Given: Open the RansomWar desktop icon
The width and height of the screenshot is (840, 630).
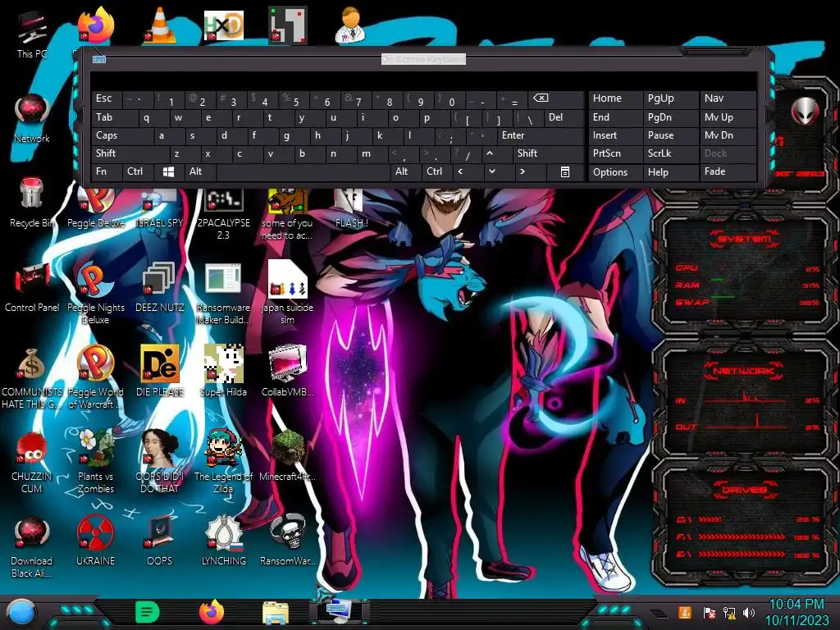Looking at the screenshot, I should pos(288,540).
